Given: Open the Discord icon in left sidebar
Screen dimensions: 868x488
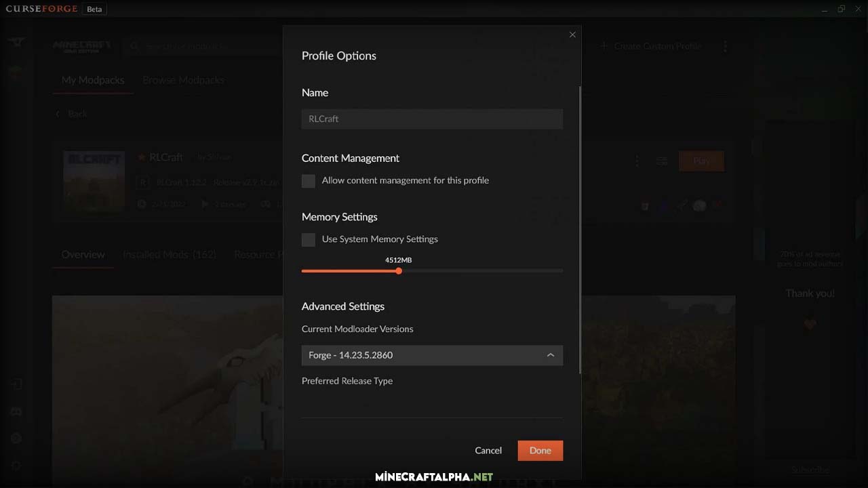Looking at the screenshot, I should (x=16, y=411).
